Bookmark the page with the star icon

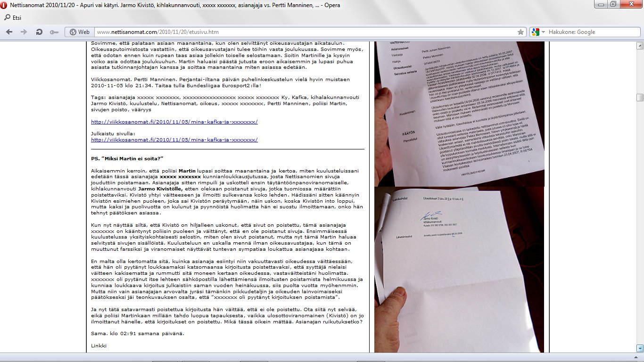(520, 32)
